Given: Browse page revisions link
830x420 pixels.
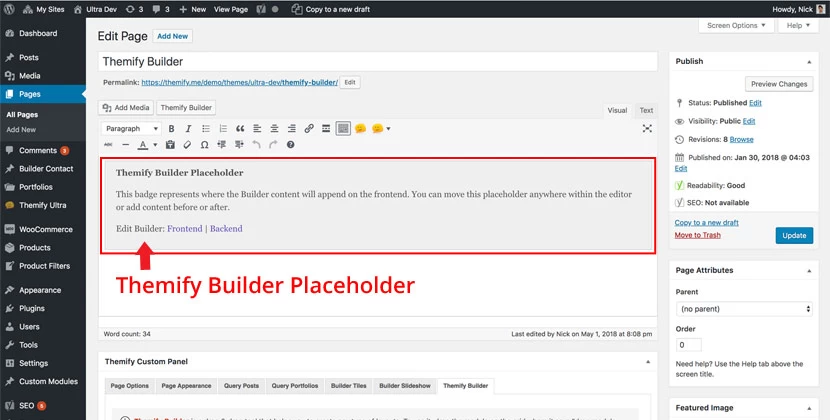Looking at the screenshot, I should (741, 139).
